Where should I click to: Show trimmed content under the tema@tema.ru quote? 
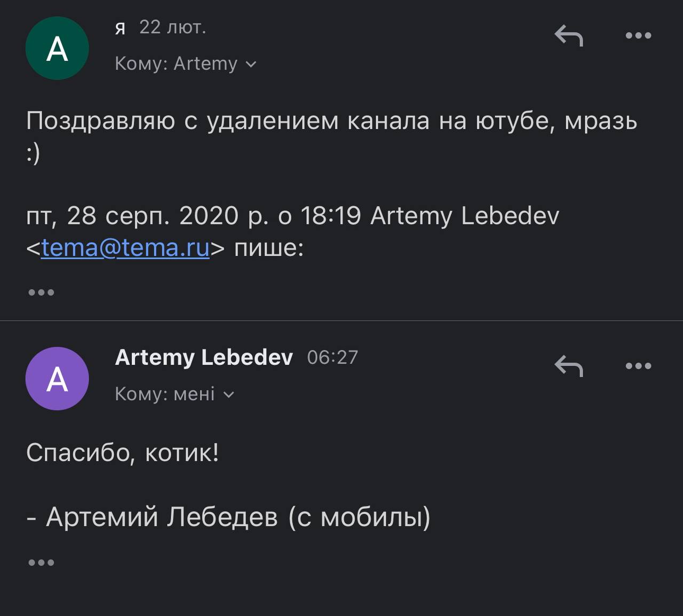point(41,292)
